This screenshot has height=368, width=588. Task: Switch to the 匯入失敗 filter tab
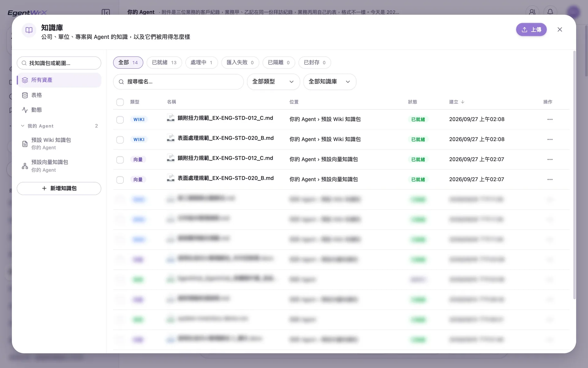(x=240, y=63)
